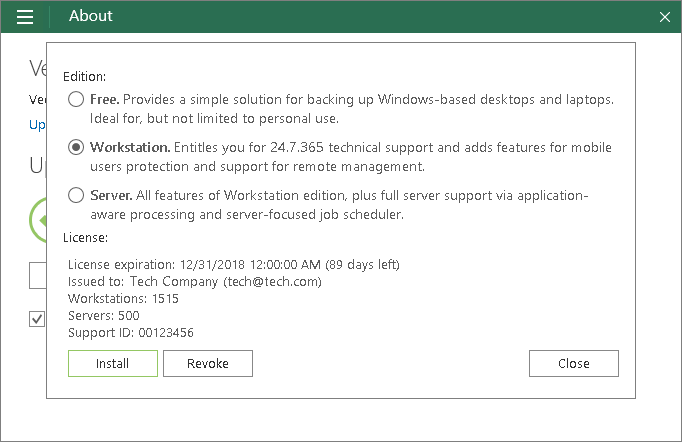This screenshot has width=682, height=442.
Task: Click the green circular status icon
Action: click(38, 218)
